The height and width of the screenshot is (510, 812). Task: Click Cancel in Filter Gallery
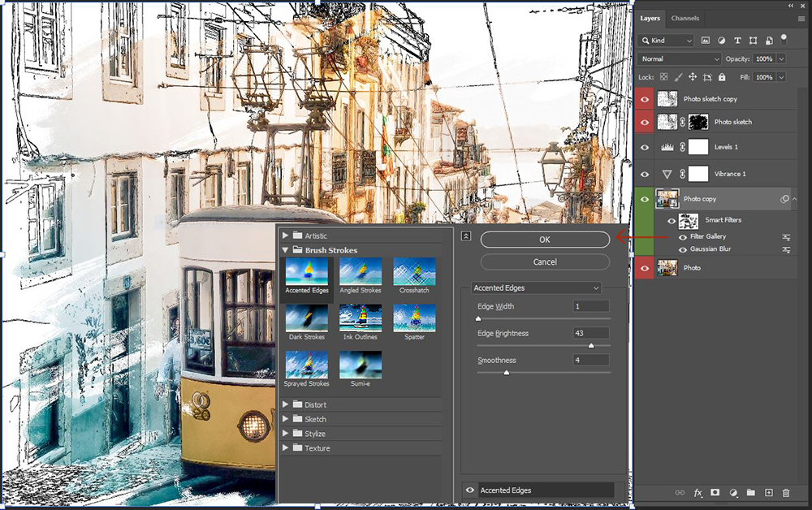545,262
